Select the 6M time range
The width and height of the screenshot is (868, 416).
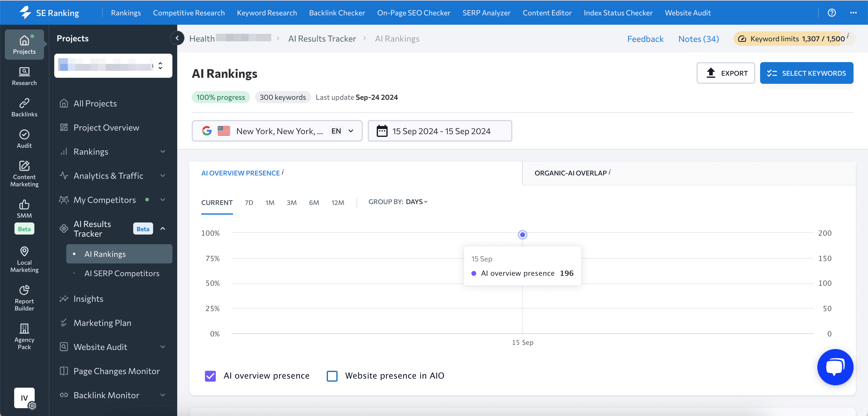tap(314, 203)
